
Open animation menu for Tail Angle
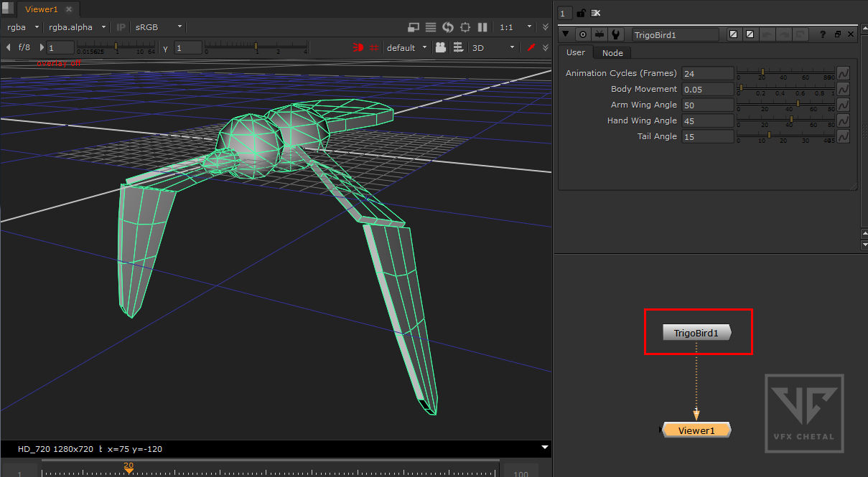(x=844, y=136)
